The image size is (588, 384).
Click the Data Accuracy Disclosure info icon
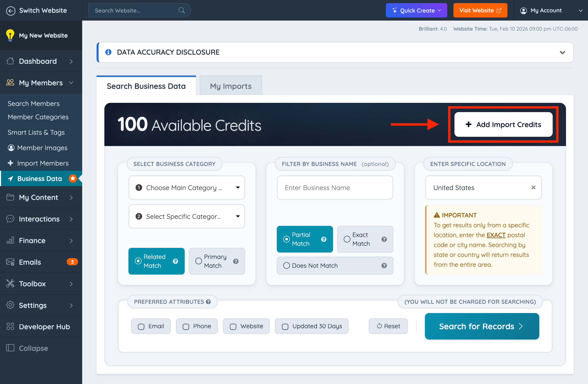tap(108, 52)
